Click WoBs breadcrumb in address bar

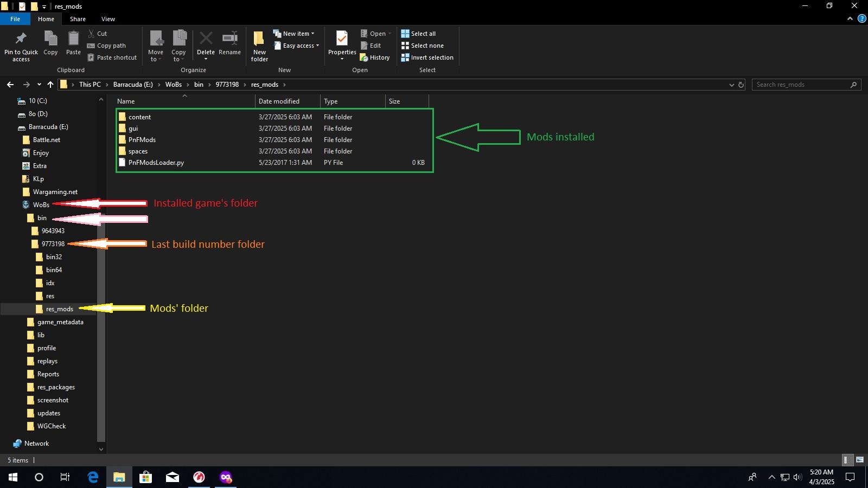coord(174,85)
